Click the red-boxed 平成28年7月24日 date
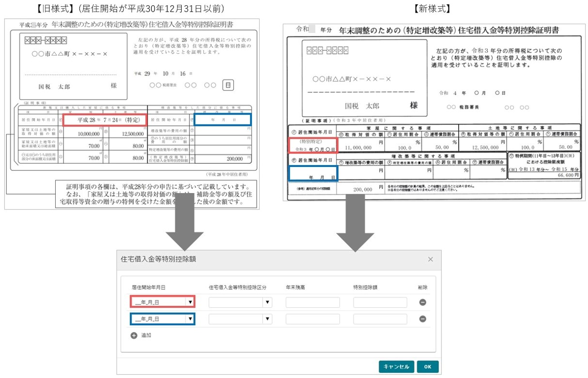The height and width of the screenshot is (378, 588). tap(105, 119)
